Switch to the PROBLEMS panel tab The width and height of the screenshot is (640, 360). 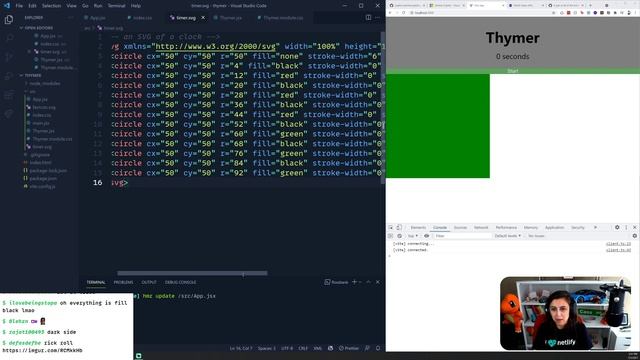click(123, 282)
